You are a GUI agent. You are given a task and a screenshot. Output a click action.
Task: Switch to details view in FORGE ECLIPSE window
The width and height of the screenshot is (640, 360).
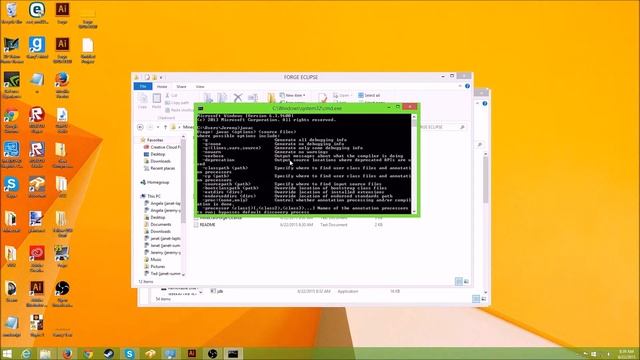(x=459, y=282)
